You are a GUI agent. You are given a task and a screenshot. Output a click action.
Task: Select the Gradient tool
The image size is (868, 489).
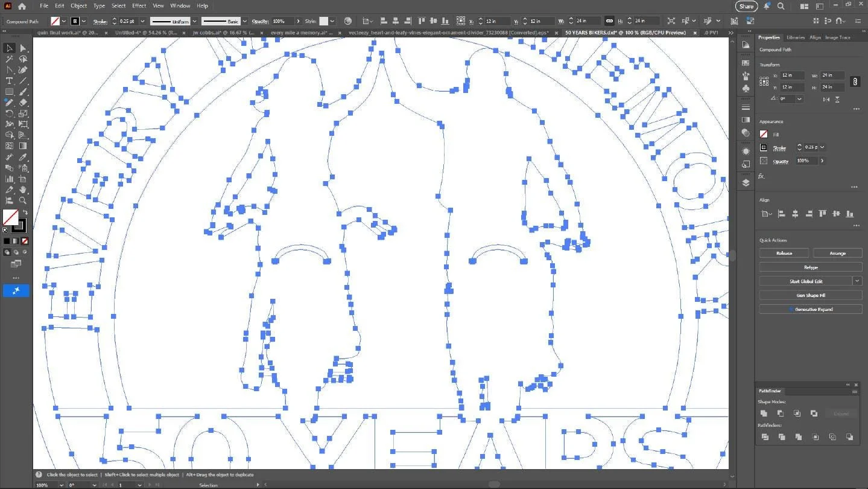coord(23,146)
